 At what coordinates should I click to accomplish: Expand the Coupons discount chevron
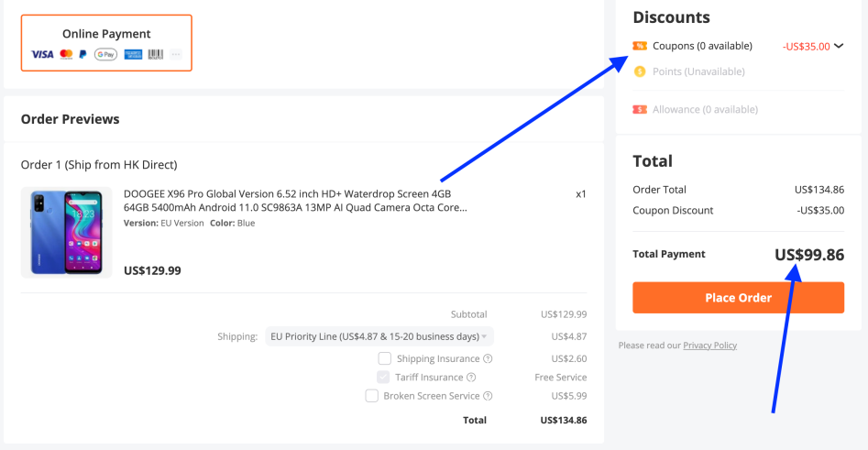(x=839, y=46)
